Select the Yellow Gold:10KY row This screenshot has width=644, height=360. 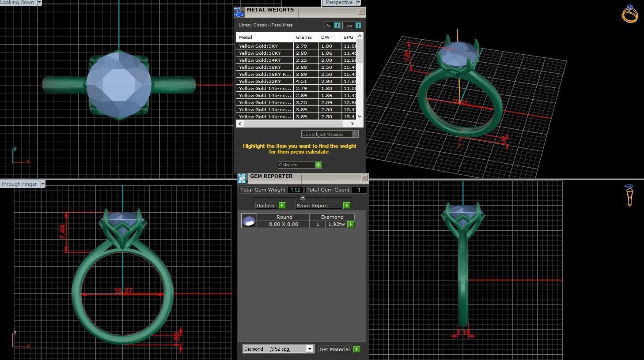point(296,53)
